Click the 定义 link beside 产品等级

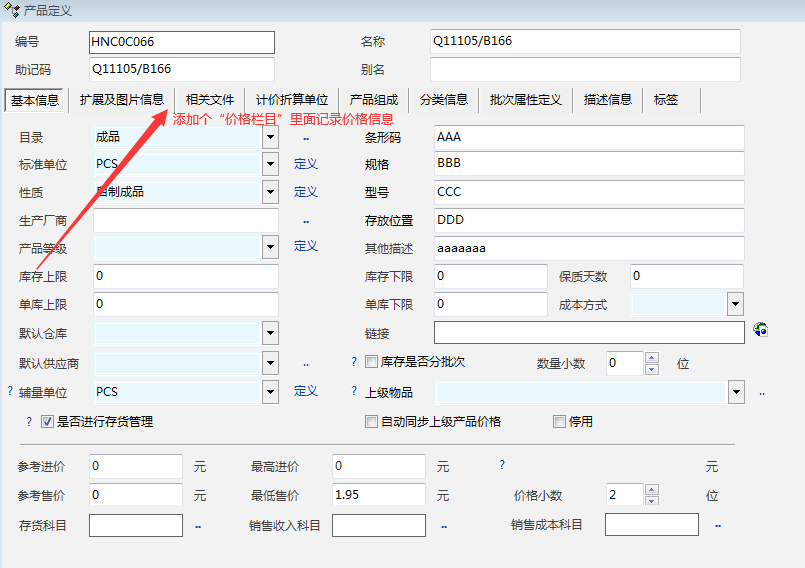(305, 246)
